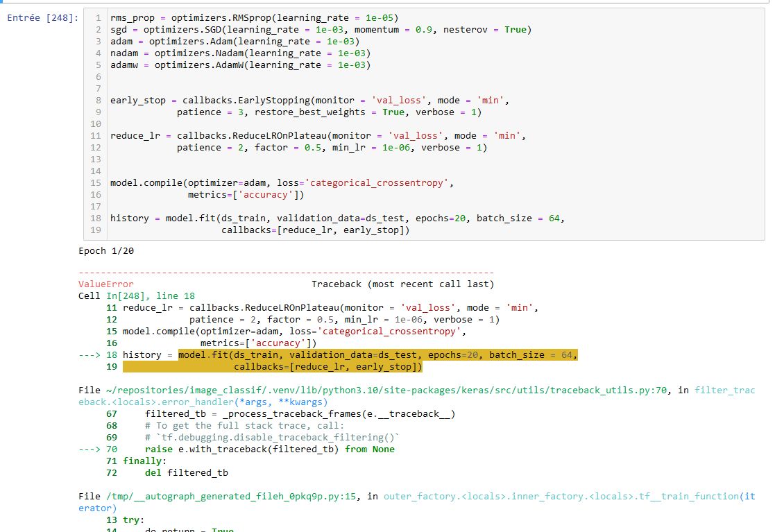
Task: Click the model.compile line in code cell
Action: [x=282, y=183]
